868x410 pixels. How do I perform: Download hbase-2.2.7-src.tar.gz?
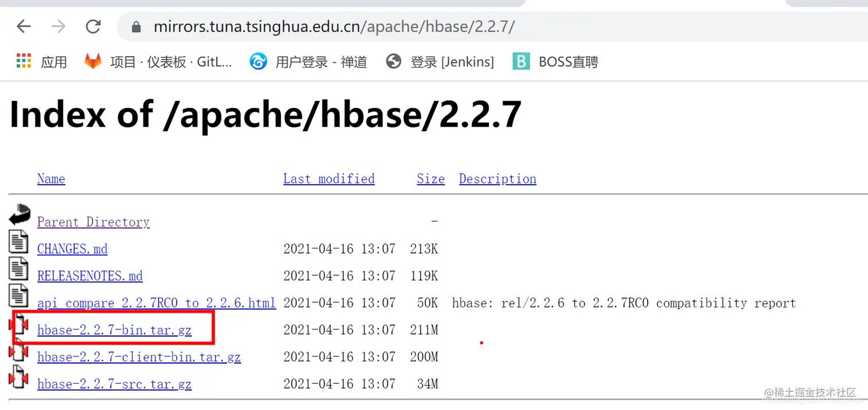point(115,384)
